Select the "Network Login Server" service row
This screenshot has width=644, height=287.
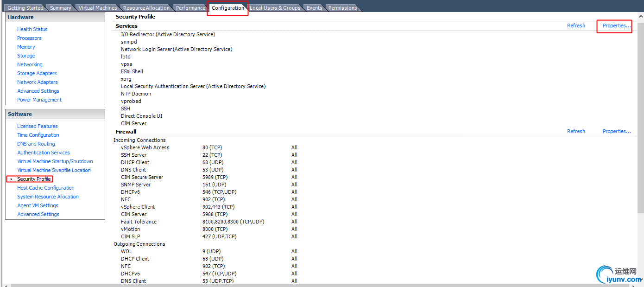point(177,49)
